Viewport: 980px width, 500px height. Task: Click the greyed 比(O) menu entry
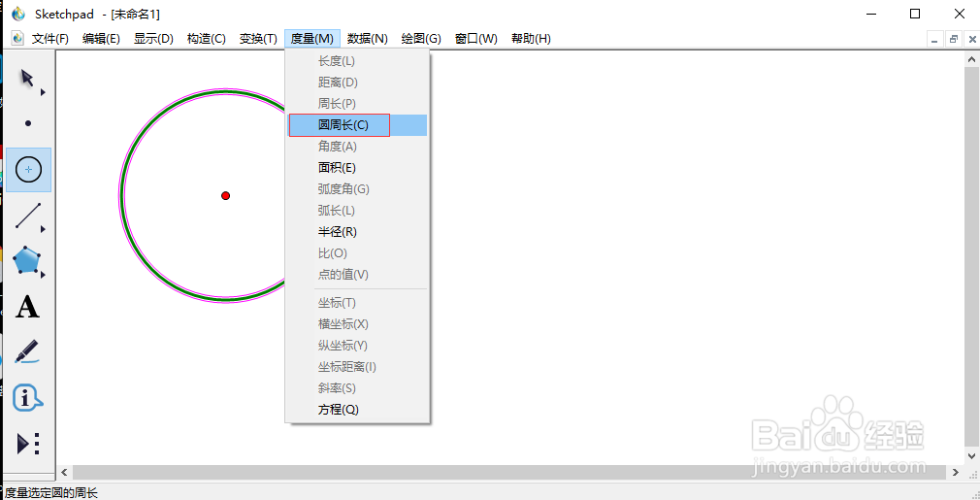(x=357, y=253)
